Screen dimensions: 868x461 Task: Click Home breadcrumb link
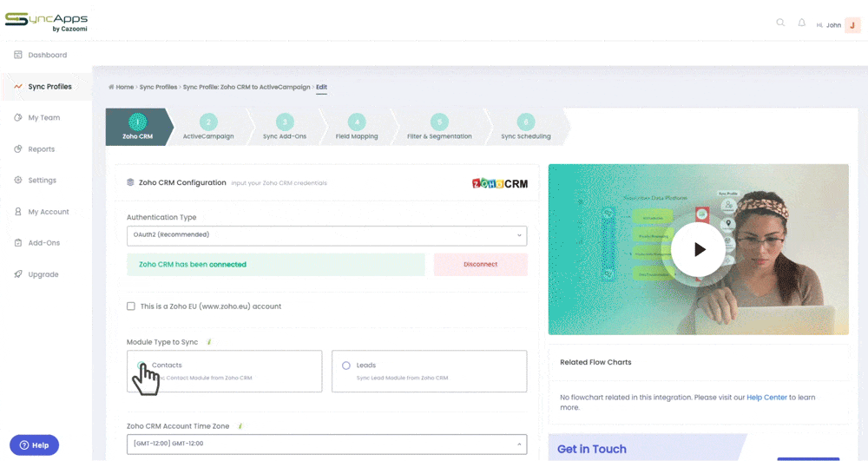point(124,87)
